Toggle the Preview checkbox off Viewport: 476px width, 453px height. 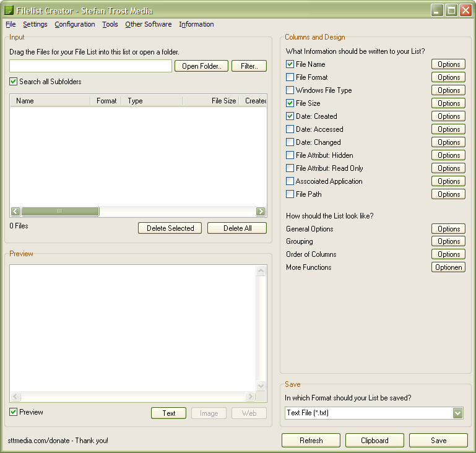pyautogui.click(x=14, y=412)
